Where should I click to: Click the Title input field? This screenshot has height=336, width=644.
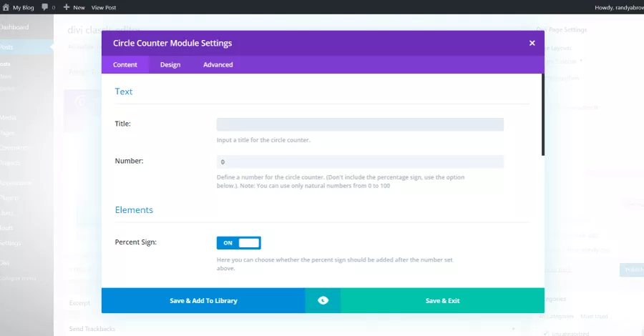(x=360, y=124)
